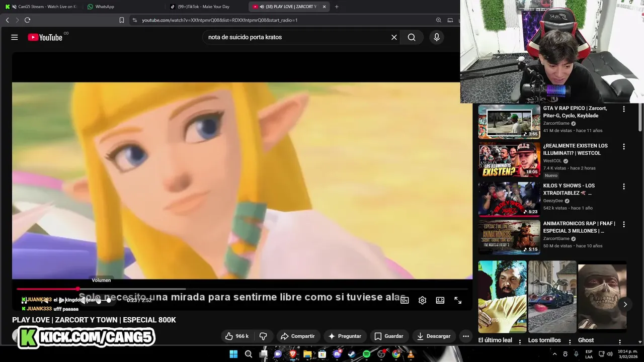
Task: Click the Preguntar ask button
Action: (x=345, y=336)
